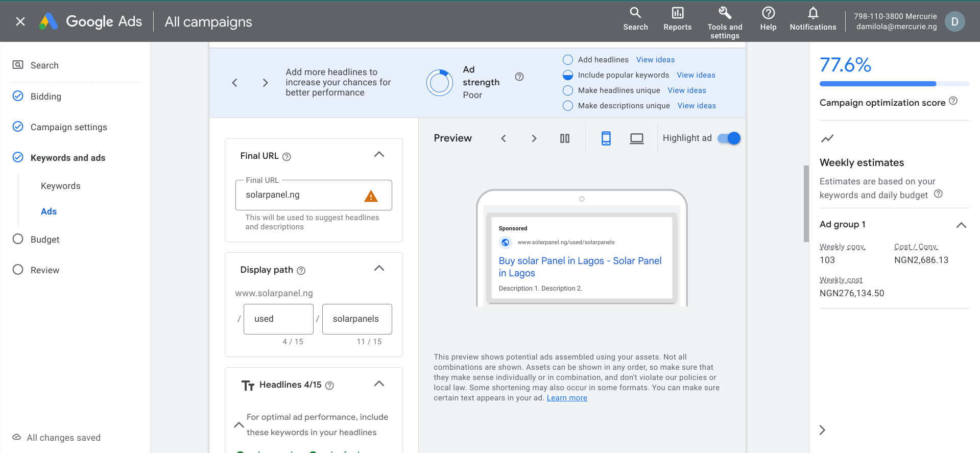Viewport: 980px width, 453px height.
Task: Show previous ad preview
Action: pos(504,138)
